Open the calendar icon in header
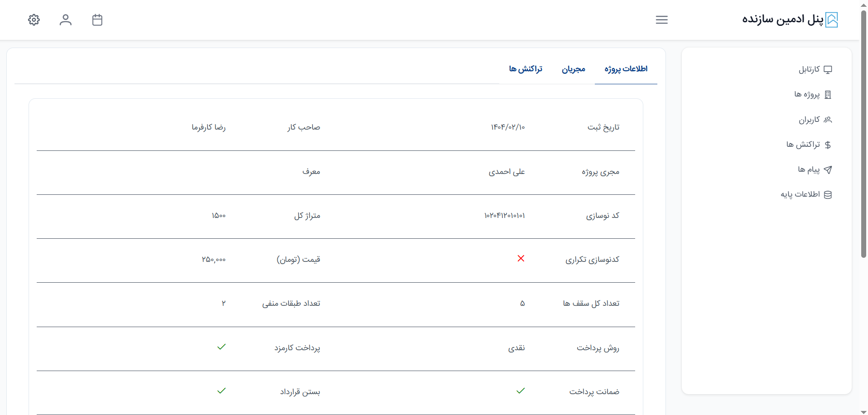 click(x=97, y=20)
